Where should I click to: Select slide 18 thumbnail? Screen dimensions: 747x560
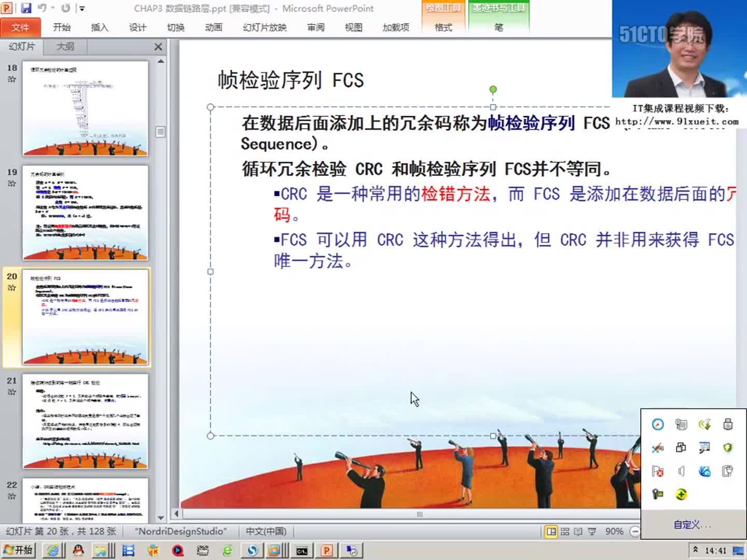pyautogui.click(x=85, y=108)
